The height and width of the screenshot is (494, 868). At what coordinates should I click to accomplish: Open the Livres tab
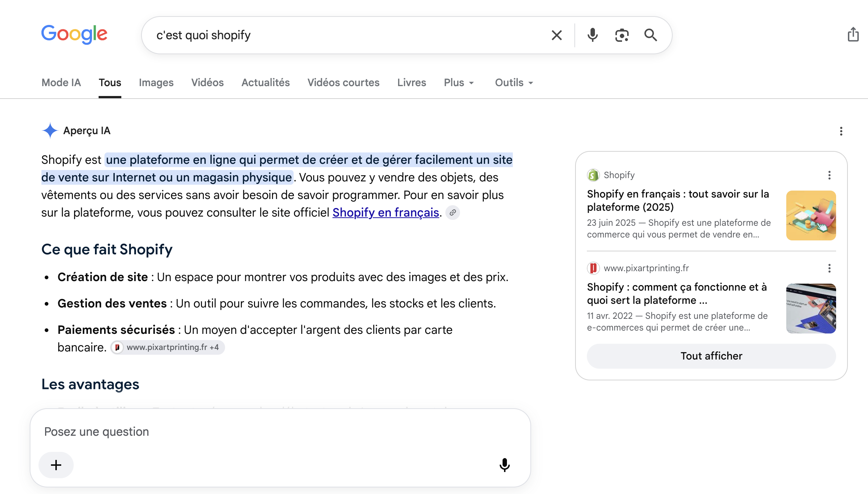[412, 83]
